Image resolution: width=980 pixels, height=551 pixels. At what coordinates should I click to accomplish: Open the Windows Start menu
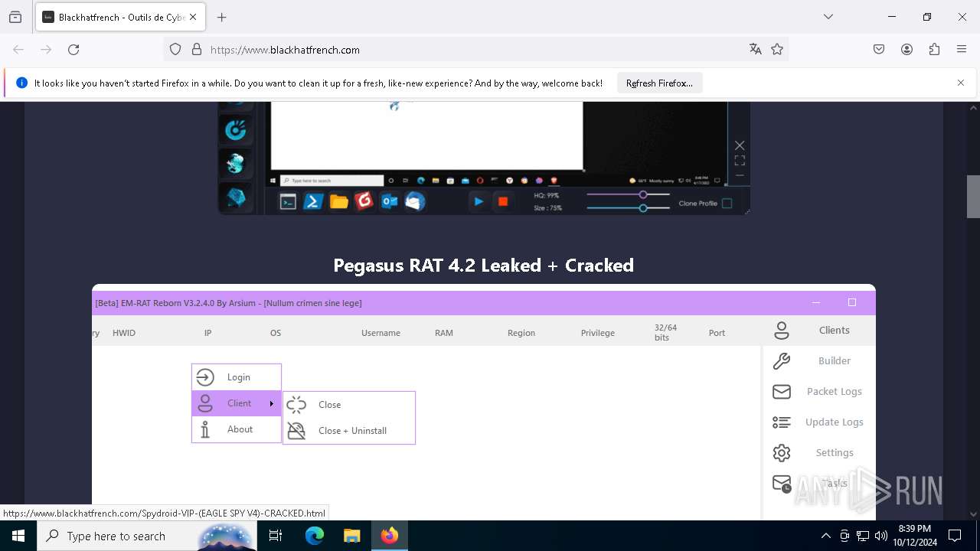coord(18,536)
